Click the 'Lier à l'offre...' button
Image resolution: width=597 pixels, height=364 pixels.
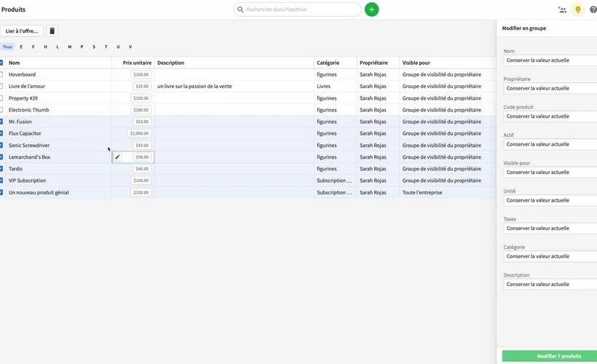[22, 31]
